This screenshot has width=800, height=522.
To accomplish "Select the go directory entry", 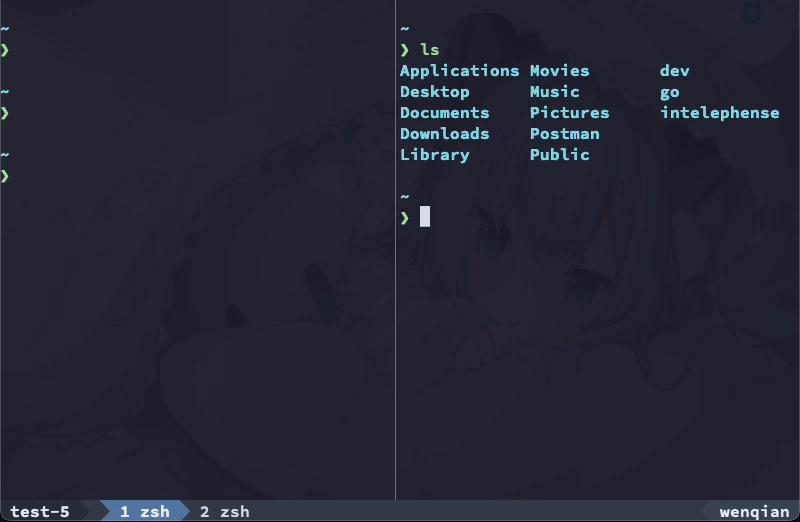I will [669, 93].
